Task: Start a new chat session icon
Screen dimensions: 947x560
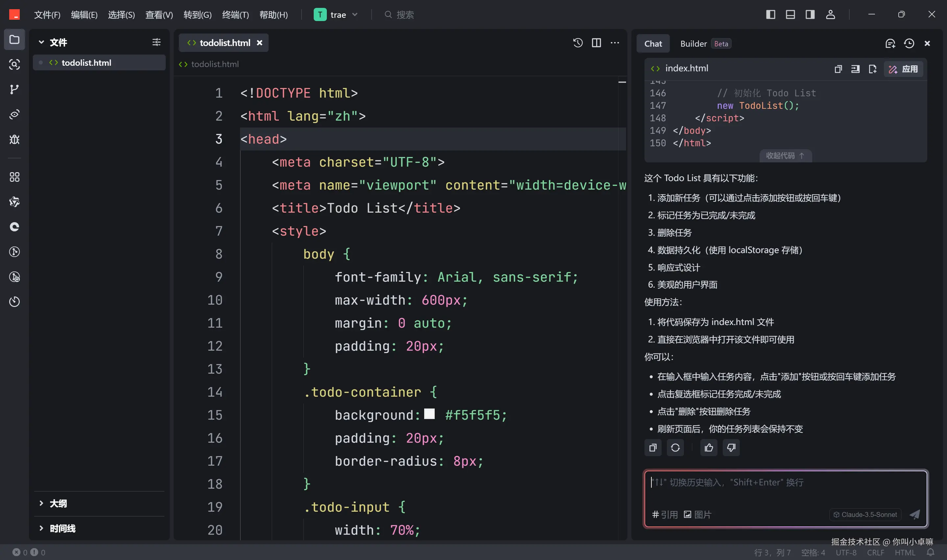Action: point(890,43)
